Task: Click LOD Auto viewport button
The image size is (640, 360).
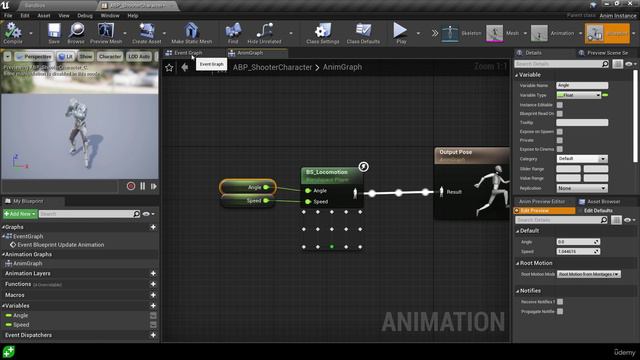Action: click(139, 56)
